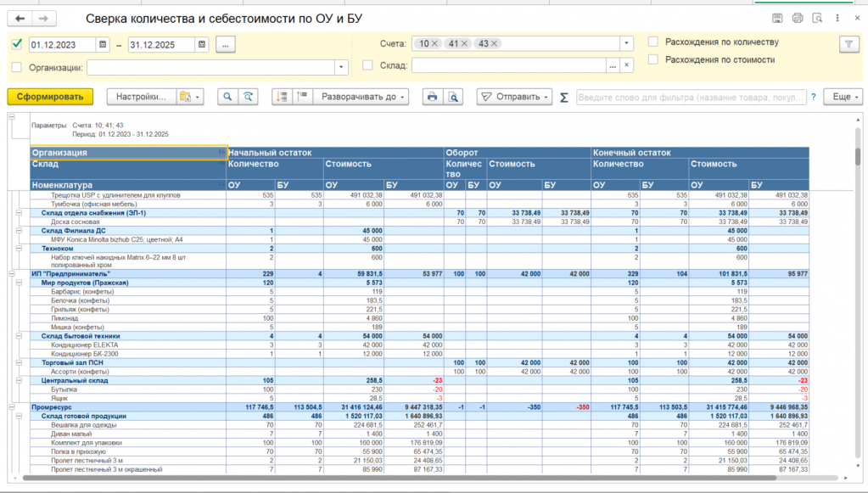Expand the 'Счета' accounts dropdown arrow

coord(626,43)
